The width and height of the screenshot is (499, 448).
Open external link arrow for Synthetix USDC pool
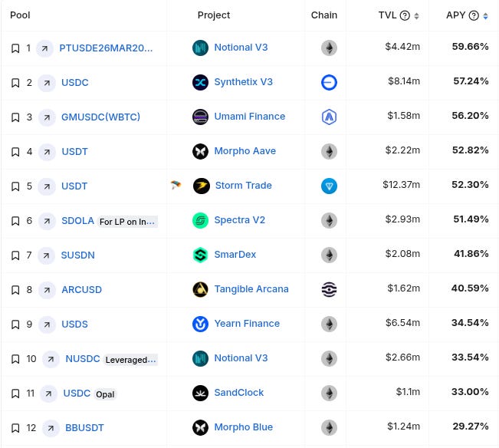(47, 83)
